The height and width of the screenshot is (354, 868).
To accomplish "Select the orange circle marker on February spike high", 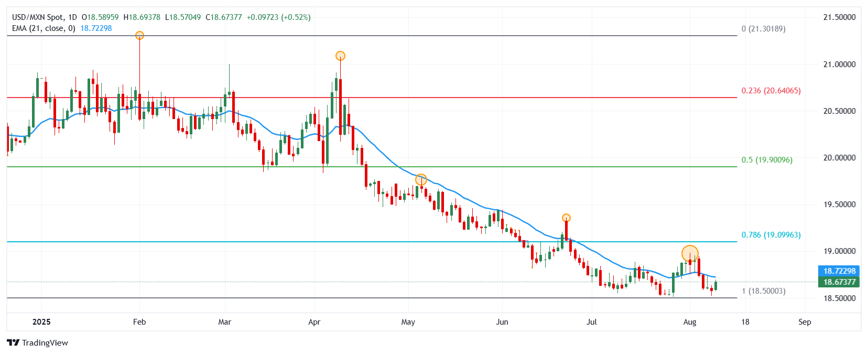I will [139, 36].
